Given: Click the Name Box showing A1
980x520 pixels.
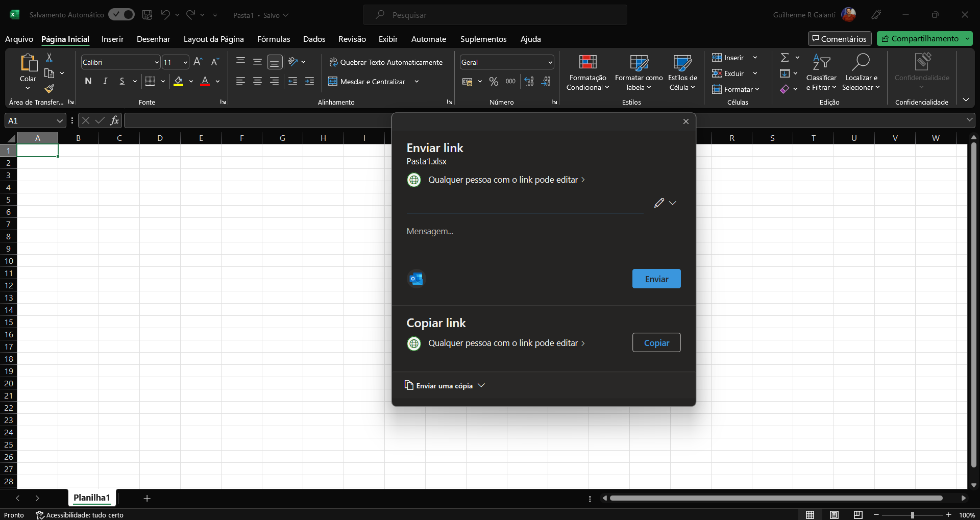Looking at the screenshot, I should pos(35,121).
